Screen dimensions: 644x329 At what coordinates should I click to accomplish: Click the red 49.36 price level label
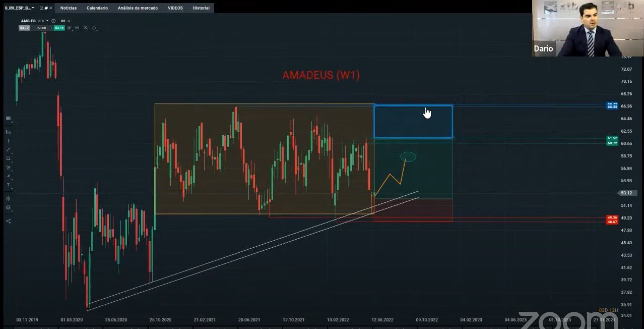[x=612, y=217]
